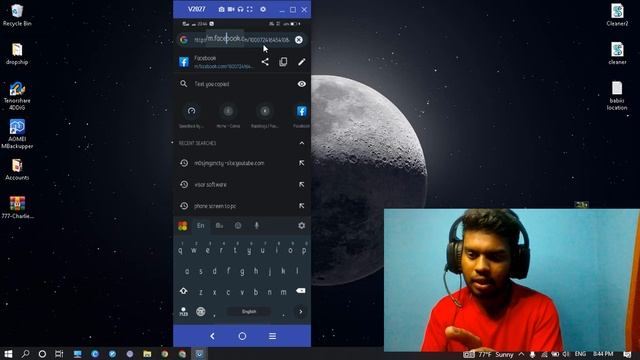The image size is (640, 360).
Task: Select the AOMEI MBackupper desktop icon
Action: point(17,133)
